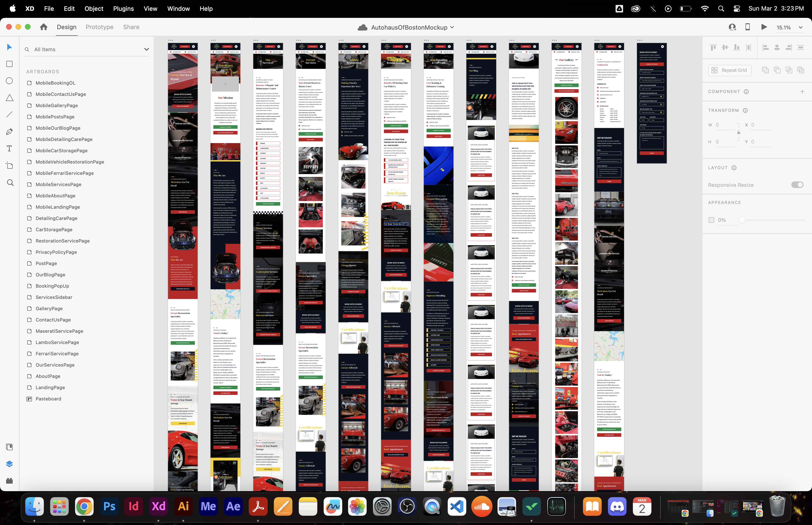Click the Desktop Preview play button
The image size is (812, 525).
764,27
